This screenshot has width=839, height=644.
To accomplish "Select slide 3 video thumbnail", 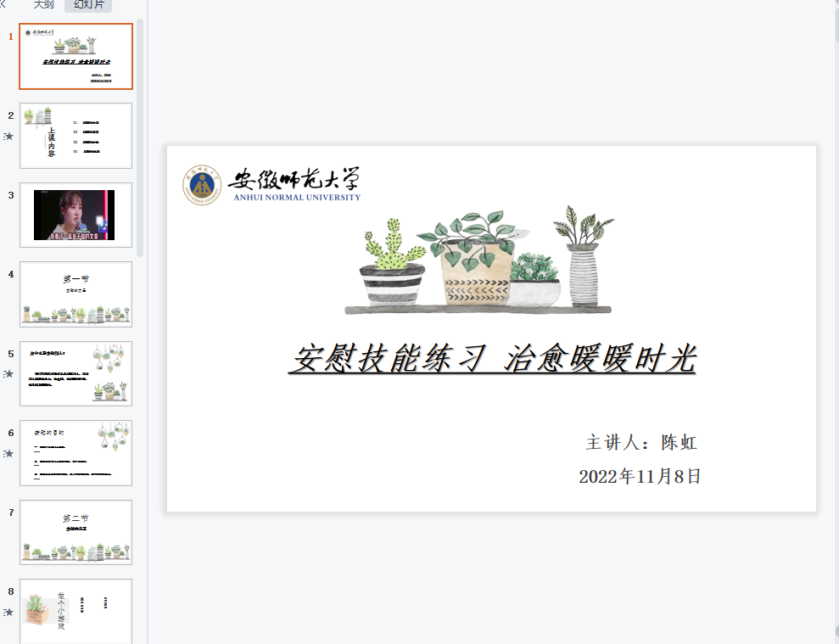I will 76,215.
